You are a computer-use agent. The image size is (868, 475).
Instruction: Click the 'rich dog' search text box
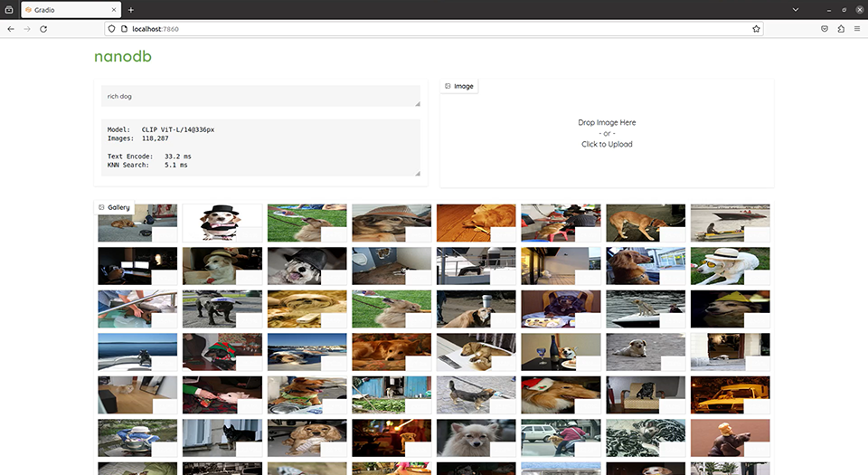[259, 96]
